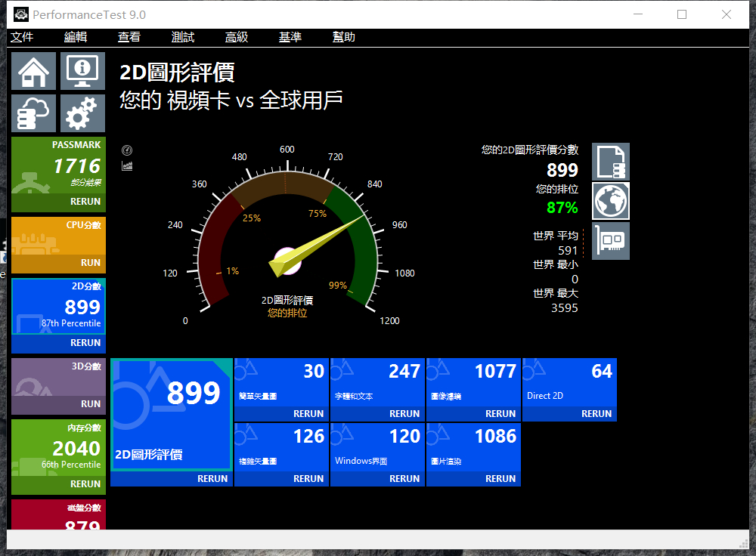Image resolution: width=756 pixels, height=556 pixels.
Task: Go to the Home dashboard icon
Action: pos(34,71)
